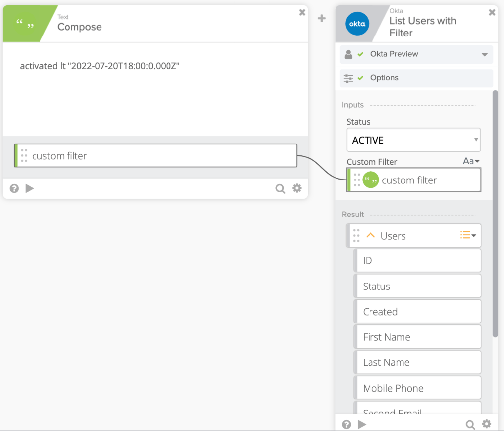Click the green Compose quote icon
This screenshot has height=431, width=504.
(24, 24)
